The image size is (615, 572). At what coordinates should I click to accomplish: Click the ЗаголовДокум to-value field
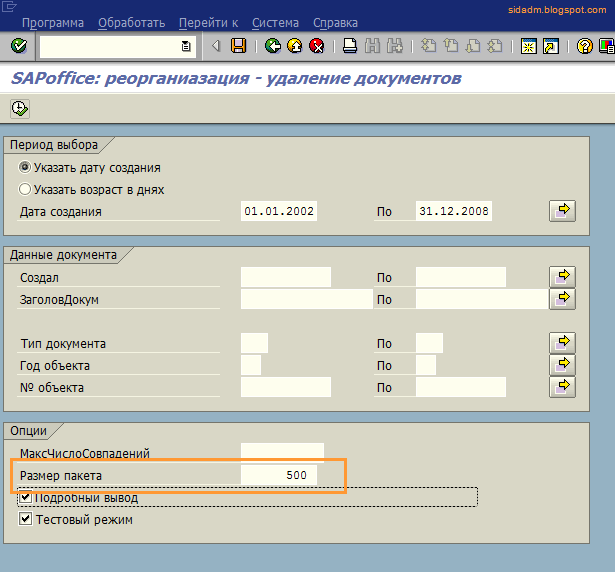tap(482, 299)
